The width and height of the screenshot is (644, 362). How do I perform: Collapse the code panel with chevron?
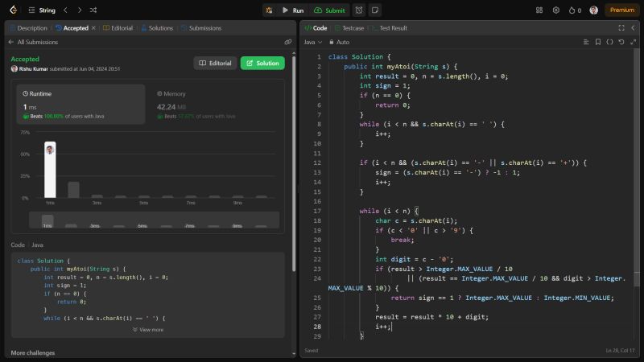(633, 27)
